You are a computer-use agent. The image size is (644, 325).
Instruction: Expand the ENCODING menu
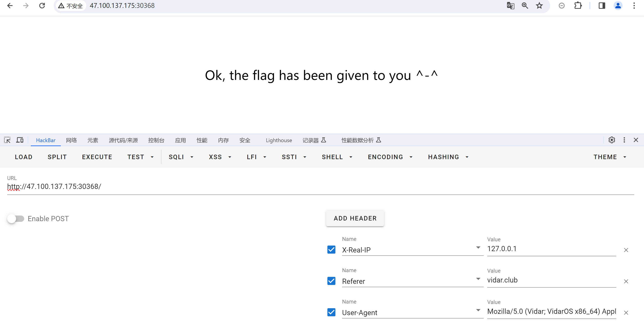pos(390,157)
